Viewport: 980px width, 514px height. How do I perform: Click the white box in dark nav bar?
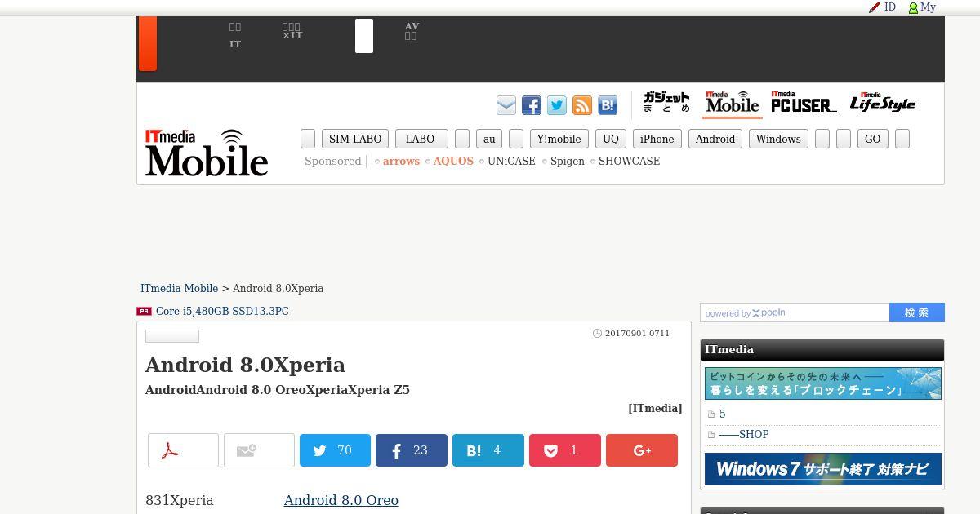click(x=364, y=36)
